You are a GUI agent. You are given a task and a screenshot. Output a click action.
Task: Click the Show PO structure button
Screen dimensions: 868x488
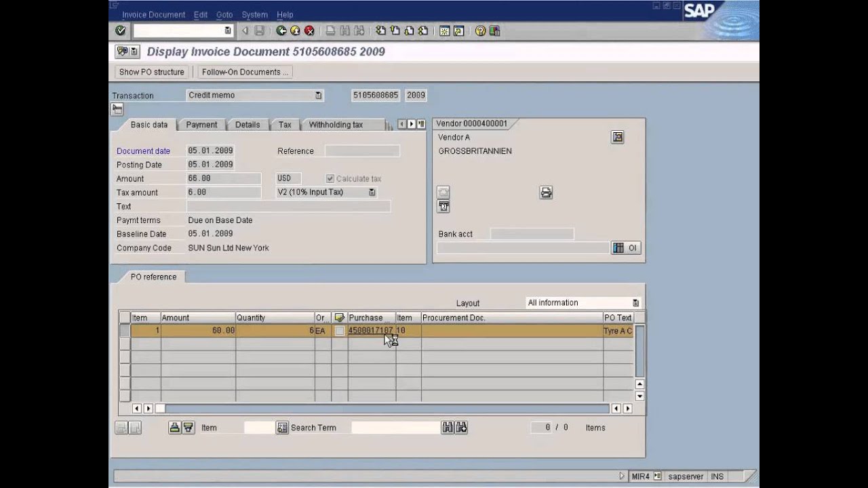point(152,72)
